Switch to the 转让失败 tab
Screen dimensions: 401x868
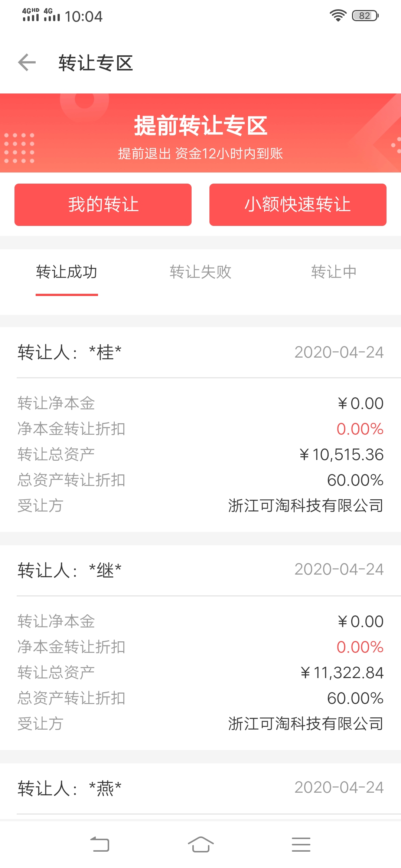click(200, 272)
